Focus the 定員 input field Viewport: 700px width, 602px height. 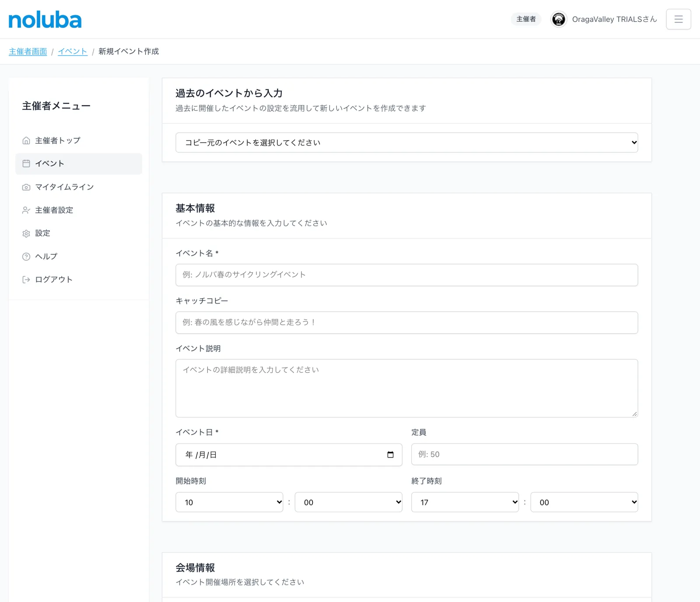coord(525,454)
